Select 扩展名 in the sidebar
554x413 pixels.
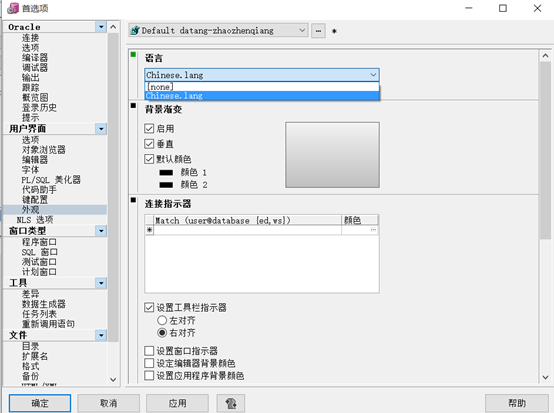pos(35,356)
